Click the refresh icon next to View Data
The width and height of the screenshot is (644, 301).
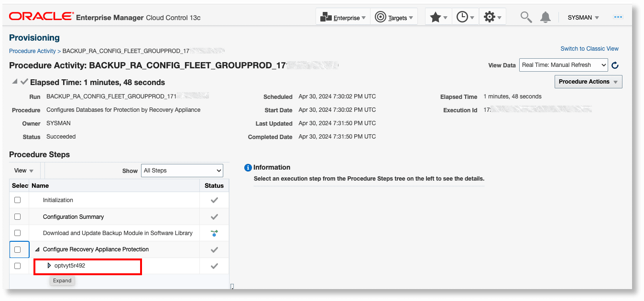pyautogui.click(x=615, y=65)
